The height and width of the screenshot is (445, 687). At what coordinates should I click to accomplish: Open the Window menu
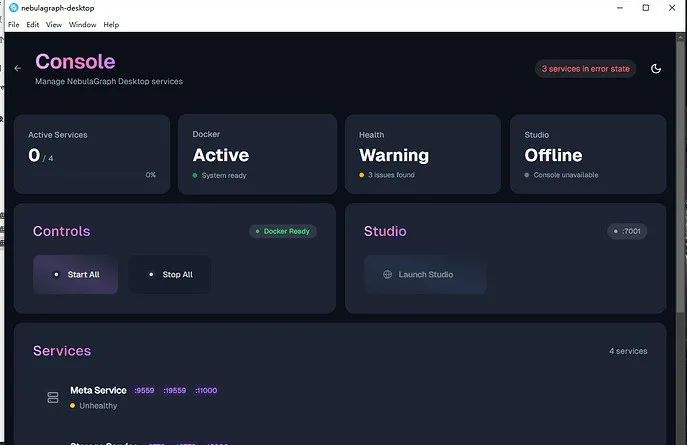click(x=82, y=25)
